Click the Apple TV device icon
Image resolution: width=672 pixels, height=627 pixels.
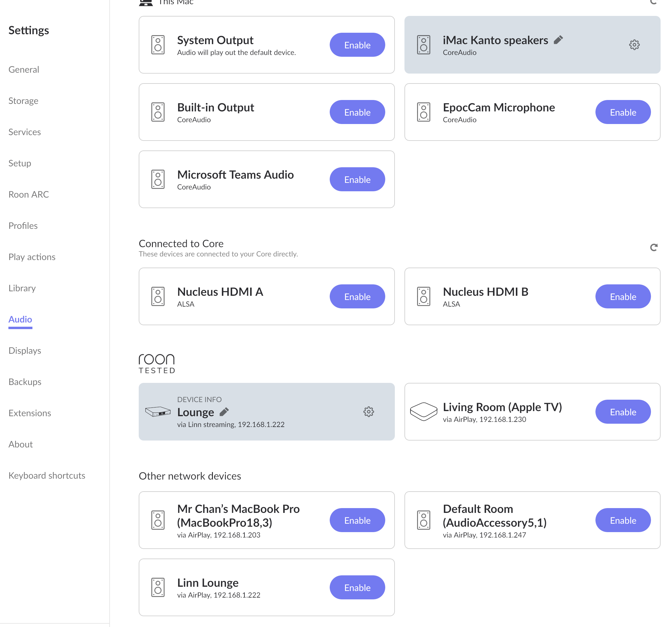pyautogui.click(x=424, y=411)
